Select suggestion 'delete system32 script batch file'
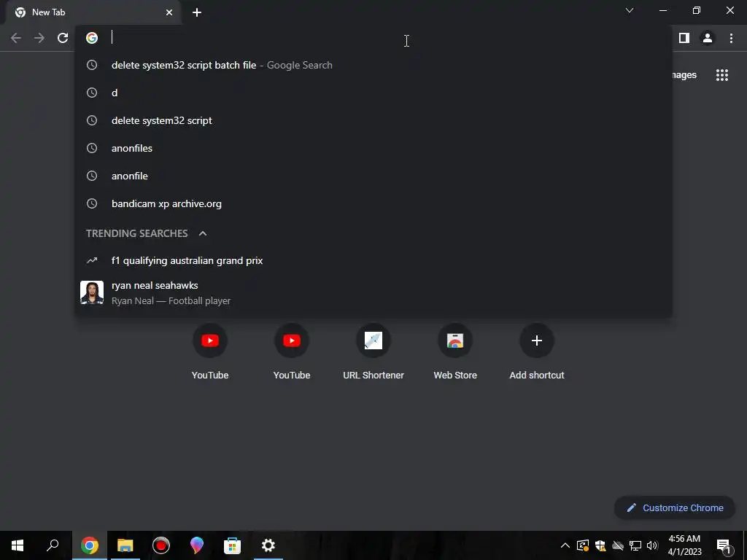Viewport: 747px width, 560px height. pyautogui.click(x=373, y=65)
